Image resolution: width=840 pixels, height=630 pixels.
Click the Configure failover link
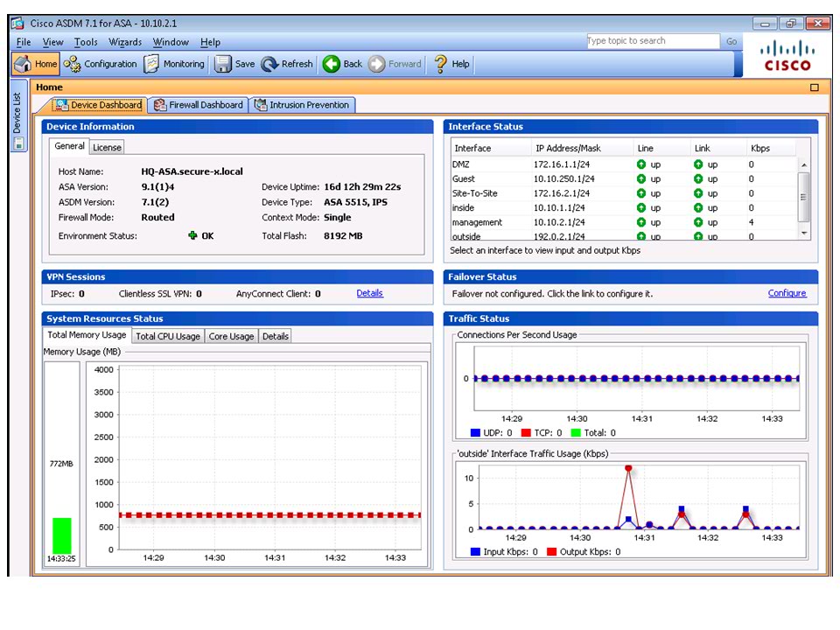(787, 293)
